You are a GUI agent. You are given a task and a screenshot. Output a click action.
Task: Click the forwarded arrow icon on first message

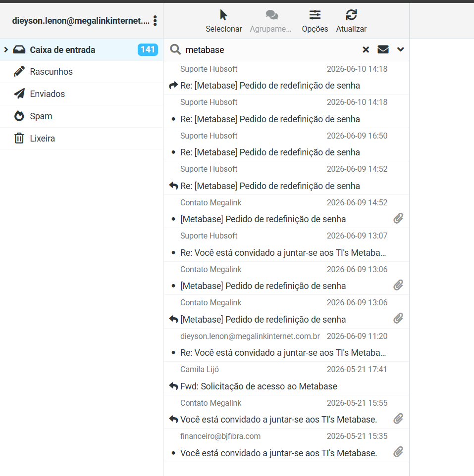[x=173, y=86]
